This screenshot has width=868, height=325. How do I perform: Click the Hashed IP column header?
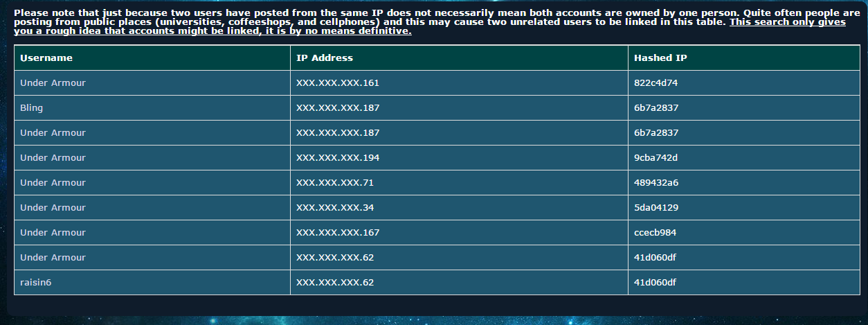pyautogui.click(x=660, y=58)
